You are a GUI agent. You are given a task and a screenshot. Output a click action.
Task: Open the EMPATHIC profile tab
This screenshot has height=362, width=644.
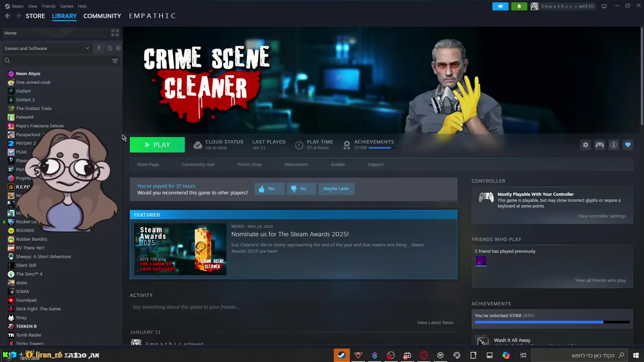(152, 16)
